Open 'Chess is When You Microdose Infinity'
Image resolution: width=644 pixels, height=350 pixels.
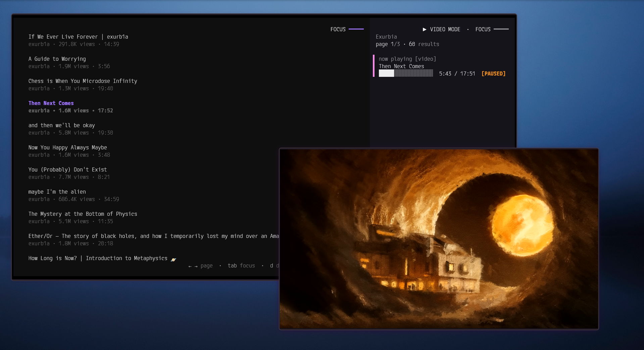coord(83,81)
